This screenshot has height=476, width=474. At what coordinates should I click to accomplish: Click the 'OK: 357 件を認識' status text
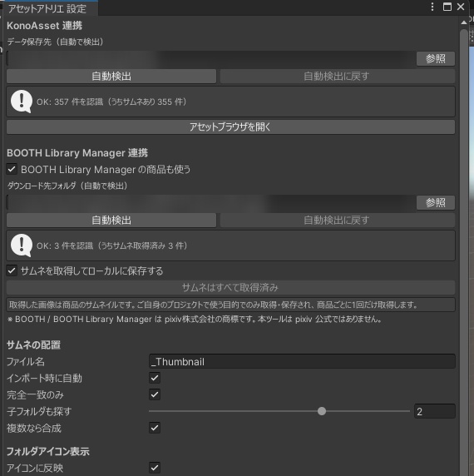point(111,102)
